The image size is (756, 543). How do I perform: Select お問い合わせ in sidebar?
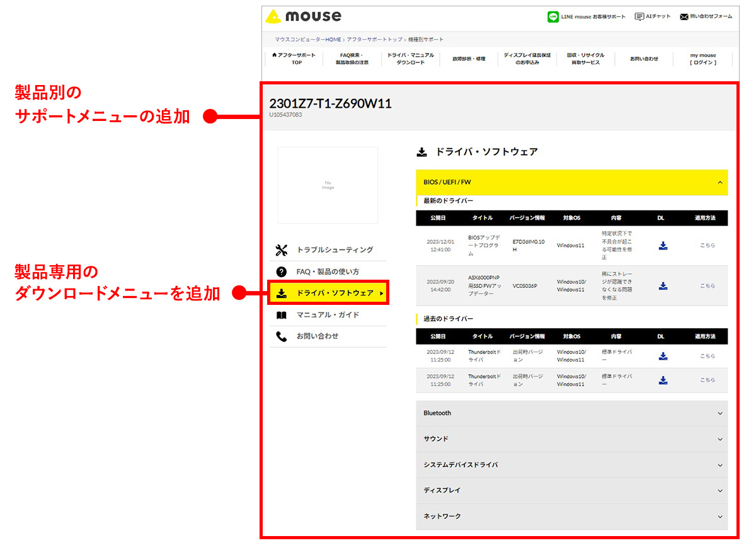(x=318, y=336)
